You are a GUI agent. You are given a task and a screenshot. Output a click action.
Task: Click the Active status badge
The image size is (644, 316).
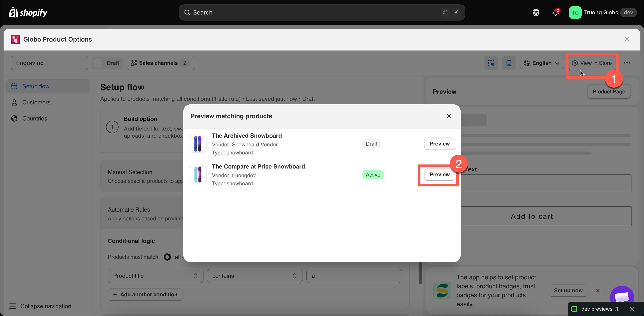point(373,175)
